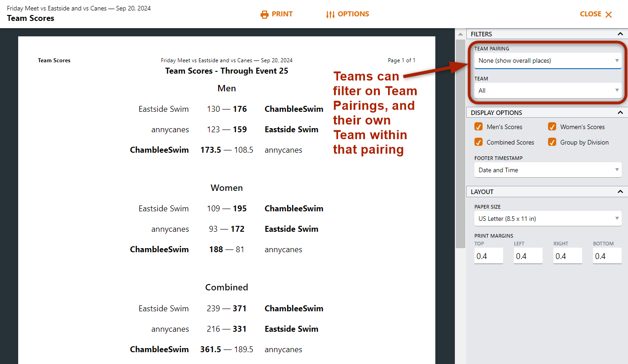This screenshot has width=628, height=364.
Task: Edit the Top print margin value
Action: 488,255
